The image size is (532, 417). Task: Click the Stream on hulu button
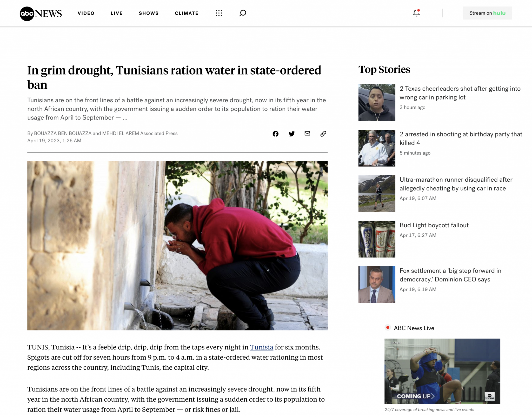487,13
